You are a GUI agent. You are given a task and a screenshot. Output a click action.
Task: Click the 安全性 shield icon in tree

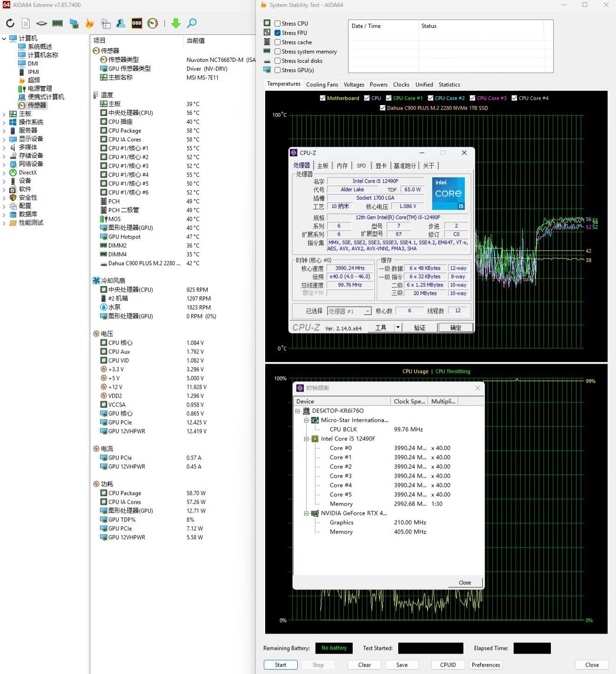13,198
